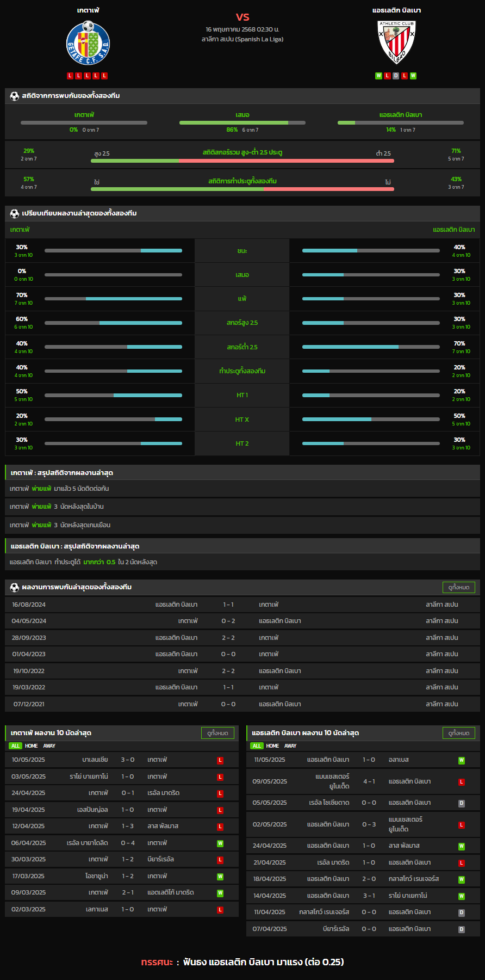This screenshot has height=980, width=485.
Task: Click W badge on Athletic's 14/04/2025 row
Action: (x=462, y=896)
